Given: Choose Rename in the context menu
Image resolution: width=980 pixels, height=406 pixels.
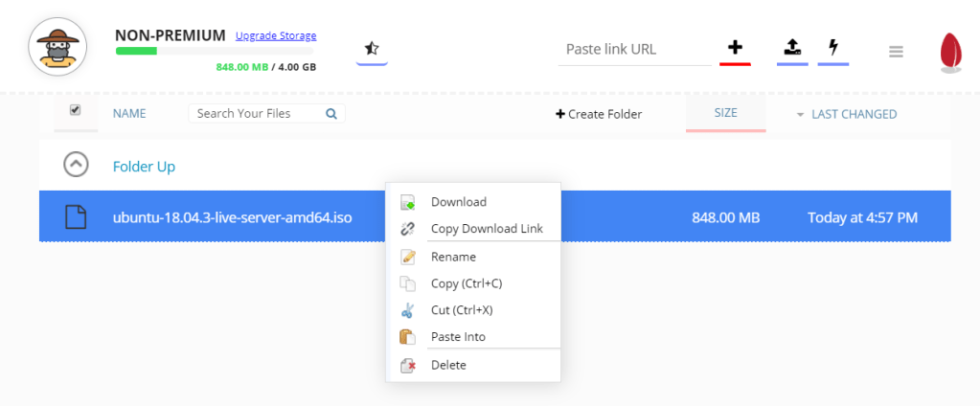Looking at the screenshot, I should pyautogui.click(x=453, y=257).
